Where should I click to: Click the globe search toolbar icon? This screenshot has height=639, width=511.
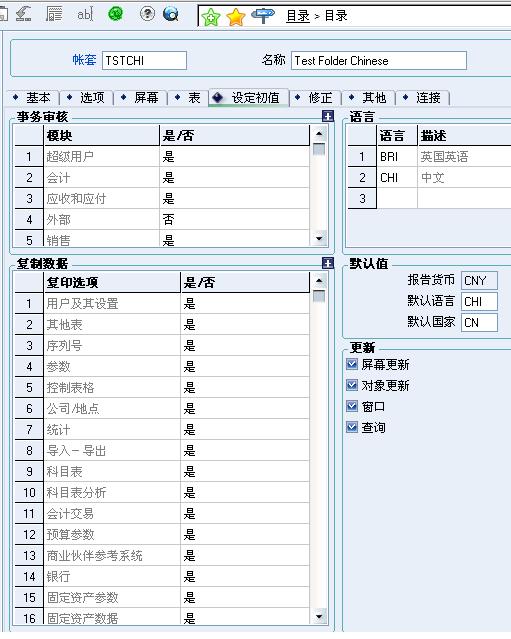pyautogui.click(x=171, y=14)
